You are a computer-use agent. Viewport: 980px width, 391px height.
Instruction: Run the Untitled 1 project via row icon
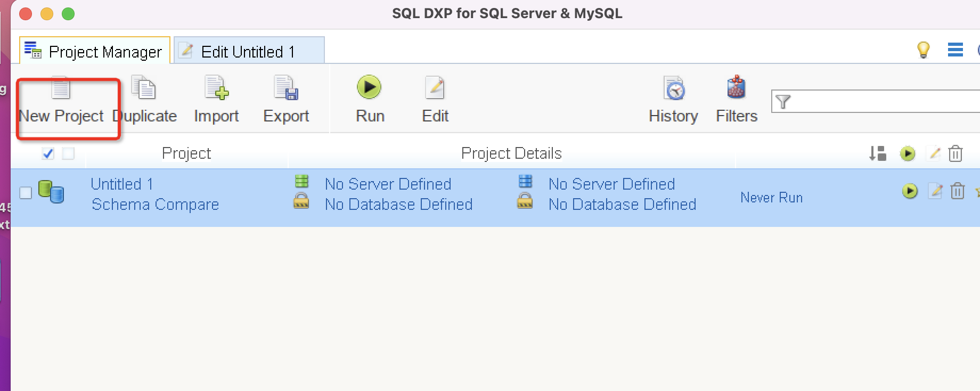coord(910,191)
